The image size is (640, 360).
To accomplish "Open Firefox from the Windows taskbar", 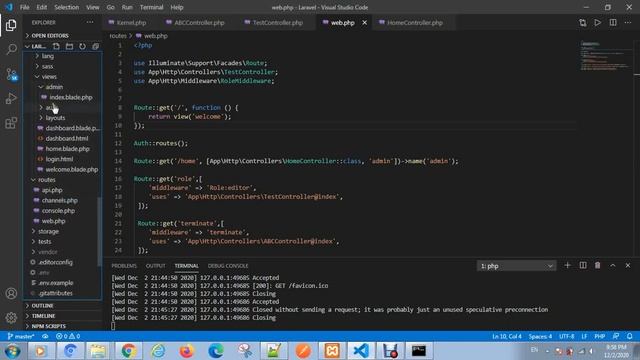I will point(186,351).
